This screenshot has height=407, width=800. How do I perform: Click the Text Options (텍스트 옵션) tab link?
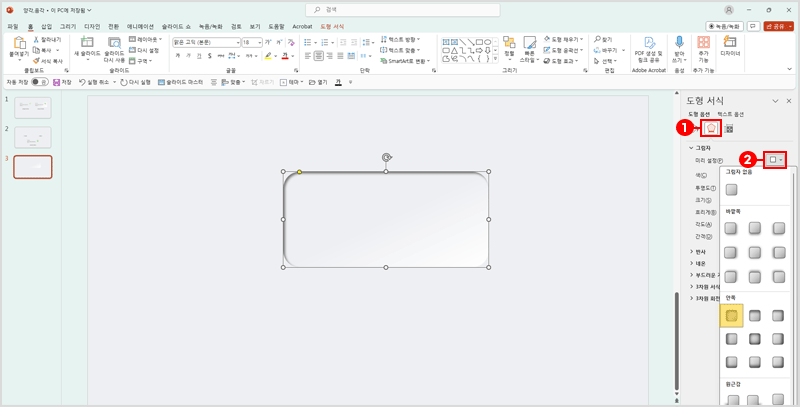pyautogui.click(x=737, y=115)
